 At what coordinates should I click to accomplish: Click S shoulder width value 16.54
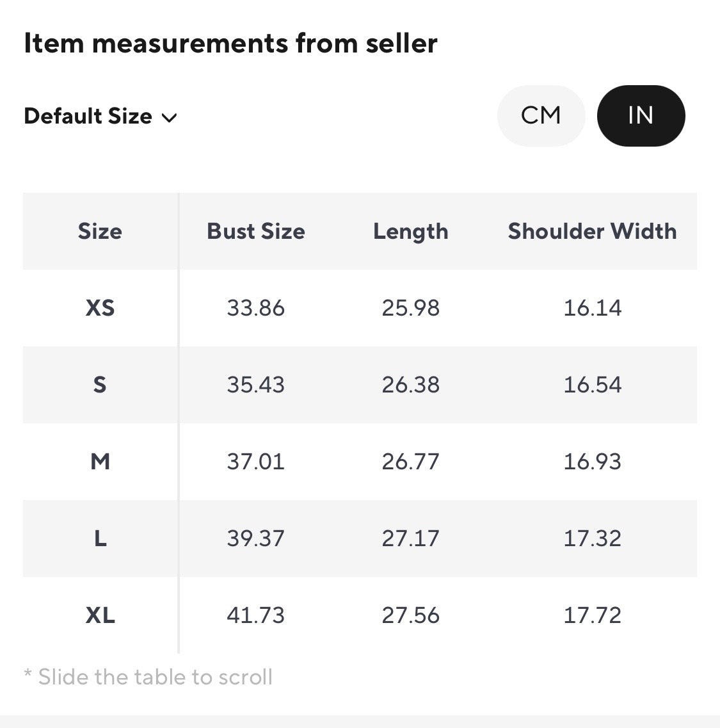[x=593, y=384]
